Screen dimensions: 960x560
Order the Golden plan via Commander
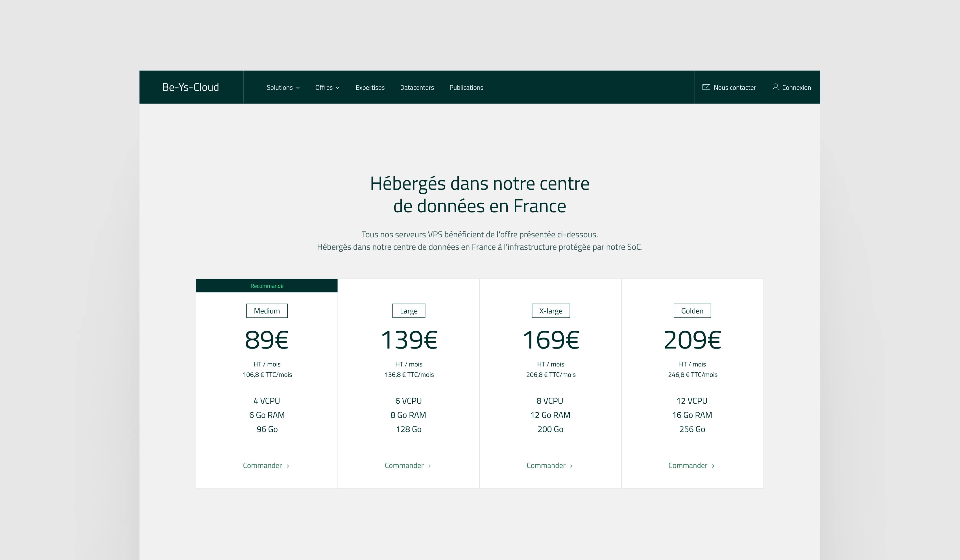688,465
